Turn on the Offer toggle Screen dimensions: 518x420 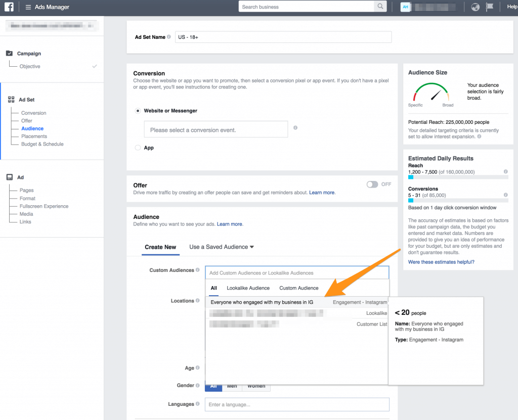click(x=373, y=184)
